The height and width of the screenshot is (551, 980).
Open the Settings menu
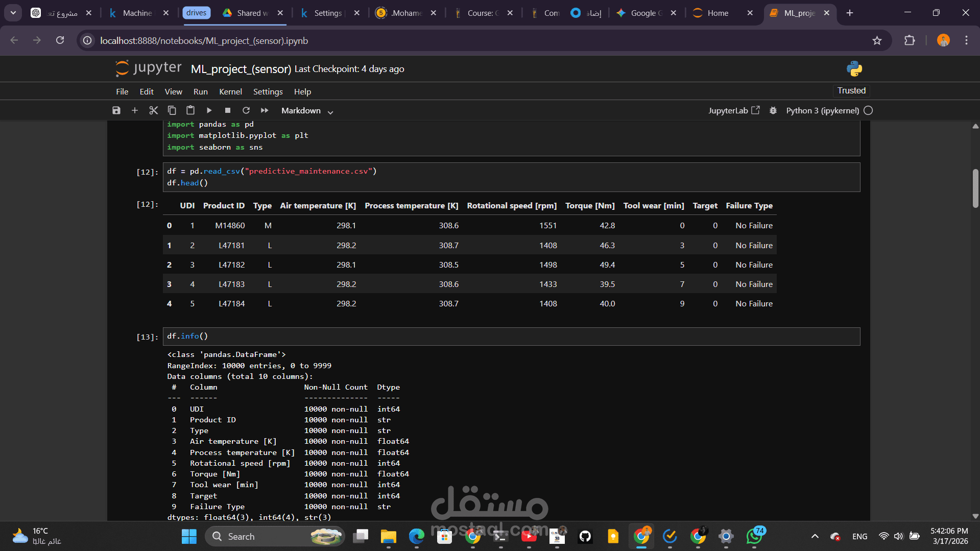(x=268, y=91)
